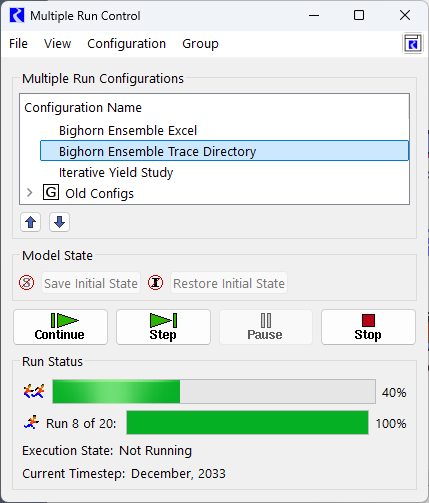Click the 40% overall progress bar

pyautogui.click(x=214, y=391)
